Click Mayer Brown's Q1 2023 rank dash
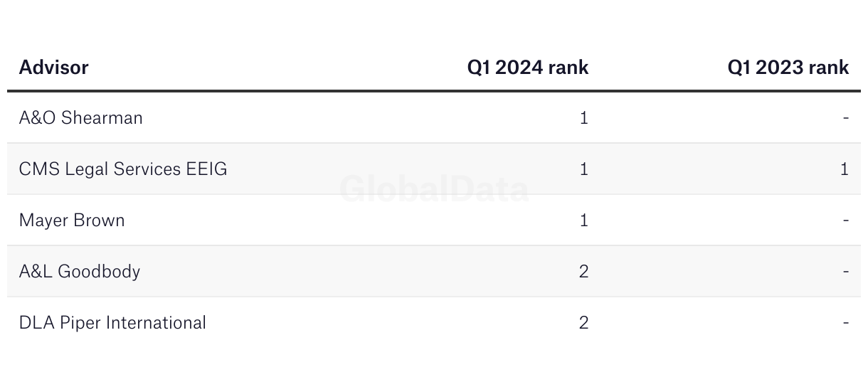Viewport: 868px width, 377px height. [x=846, y=221]
